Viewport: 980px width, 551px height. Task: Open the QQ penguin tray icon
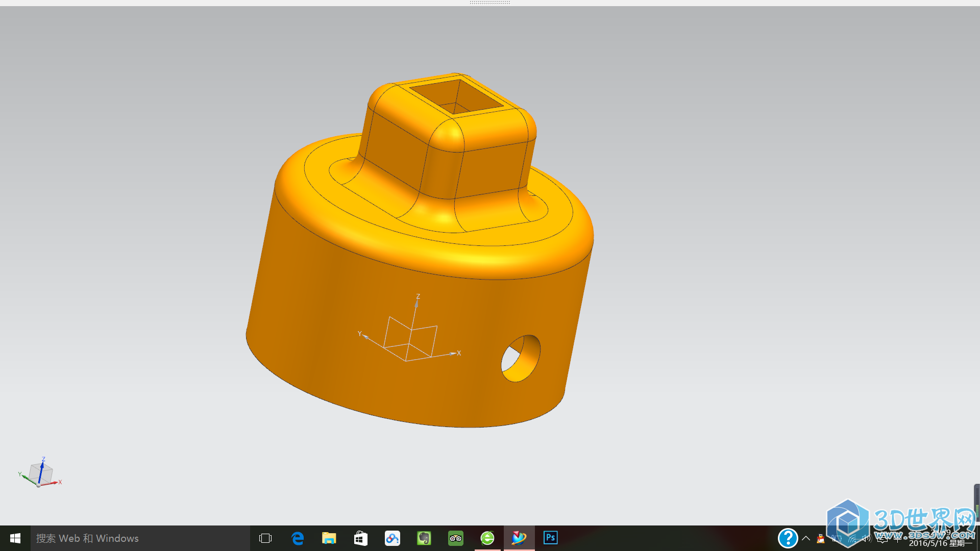click(x=821, y=538)
